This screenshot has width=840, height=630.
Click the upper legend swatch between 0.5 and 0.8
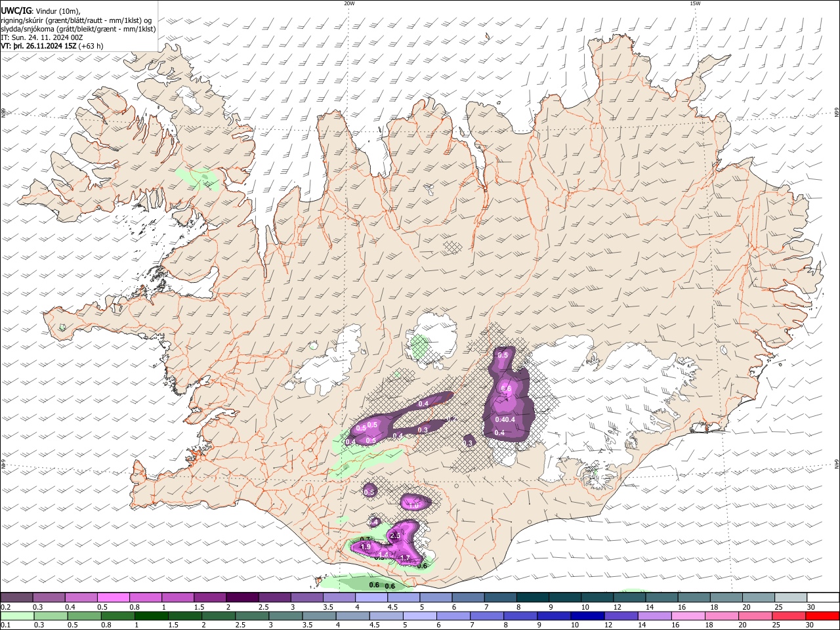[x=113, y=597]
